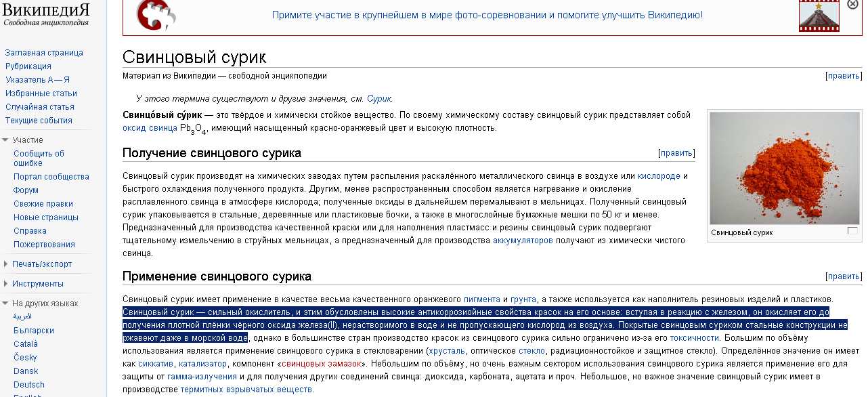Switch to the Deutsch language version
Viewport: 868px width, 397px height.
27,385
